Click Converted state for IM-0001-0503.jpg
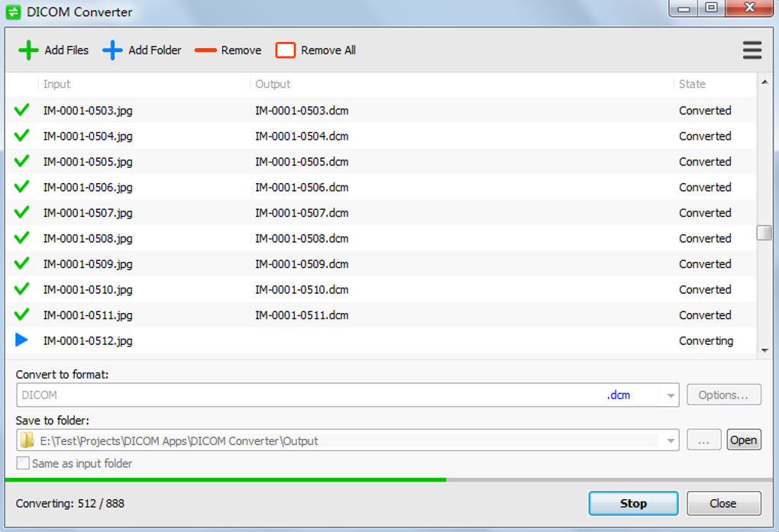 [x=705, y=110]
